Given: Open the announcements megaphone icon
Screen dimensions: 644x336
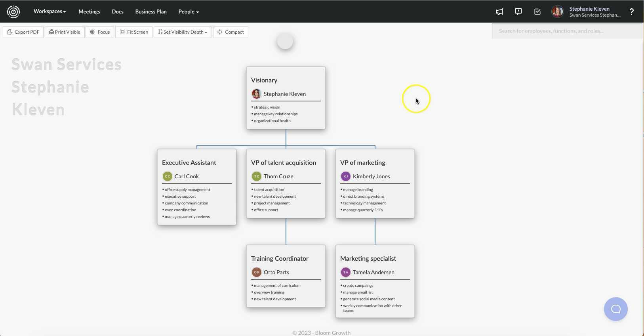Looking at the screenshot, I should [499, 12].
